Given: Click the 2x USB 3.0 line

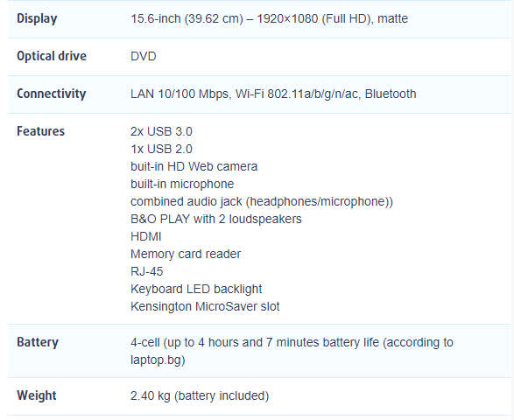Looking at the screenshot, I should click(x=161, y=131).
